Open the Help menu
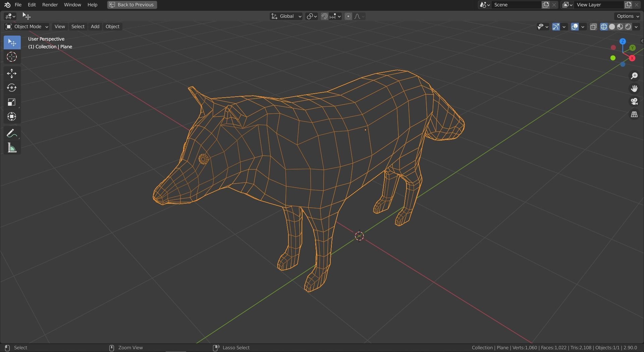 (x=92, y=5)
